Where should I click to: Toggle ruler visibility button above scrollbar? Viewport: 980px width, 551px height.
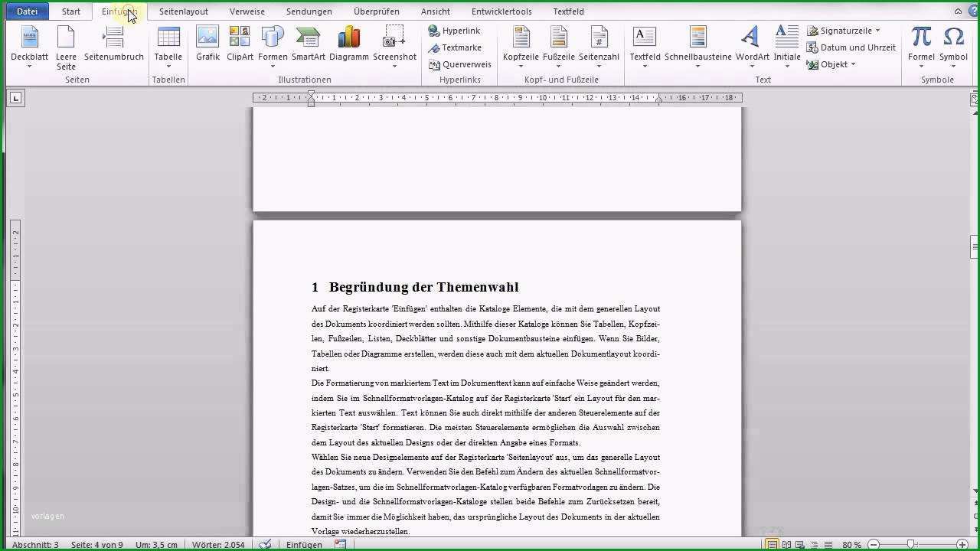tap(975, 99)
